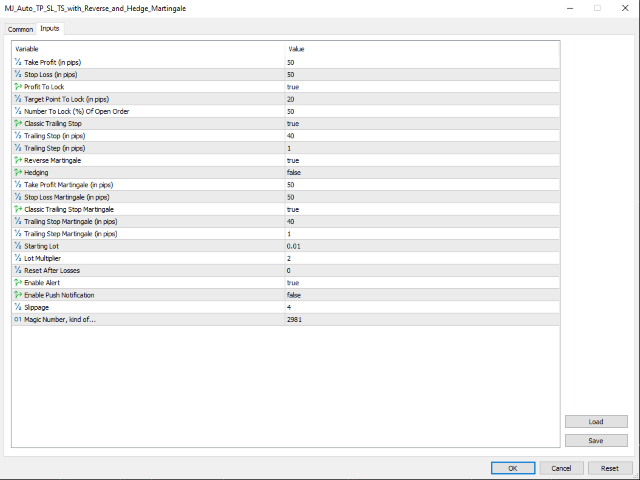
Task: Select the Number To Lock (%) Of Open Order label
Action: point(77,111)
